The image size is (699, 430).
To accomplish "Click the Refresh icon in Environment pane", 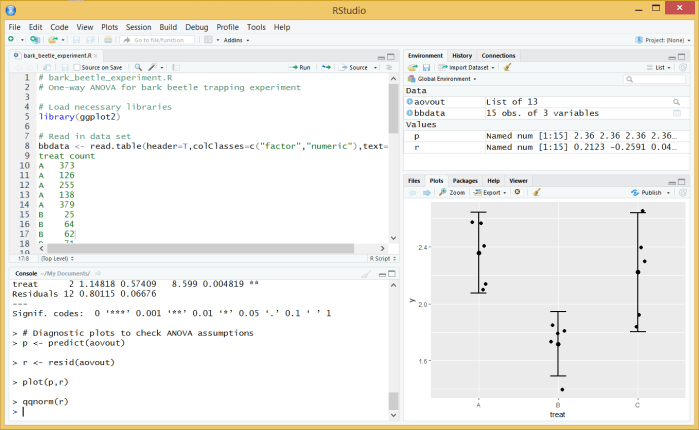I will (683, 67).
